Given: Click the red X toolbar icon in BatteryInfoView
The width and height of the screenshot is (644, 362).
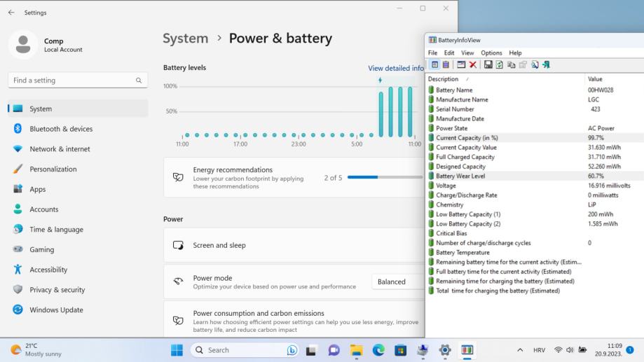Looking at the screenshot, I should (x=473, y=65).
